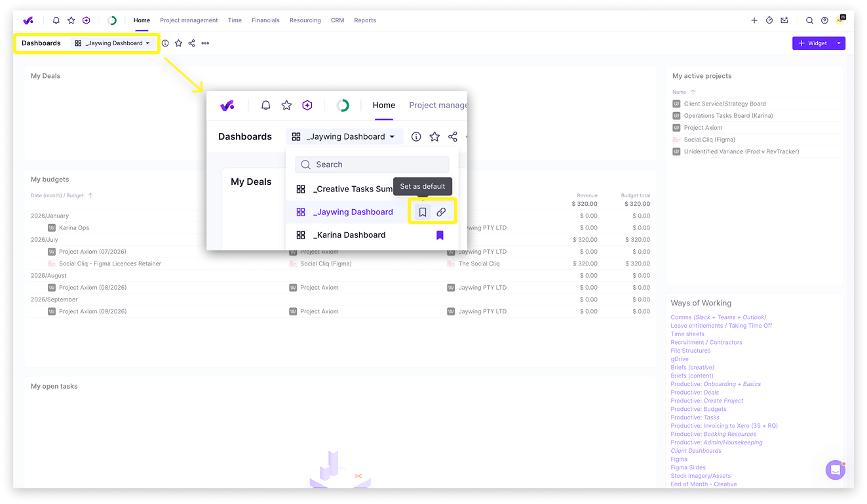
Task: Click the purple hexagon plus icon in the main top bar
Action: point(87,20)
